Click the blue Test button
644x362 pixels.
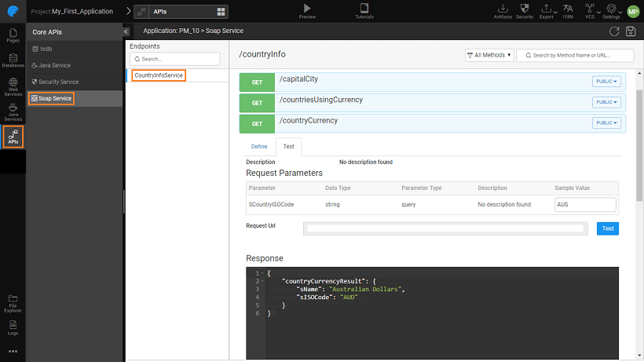click(x=607, y=229)
